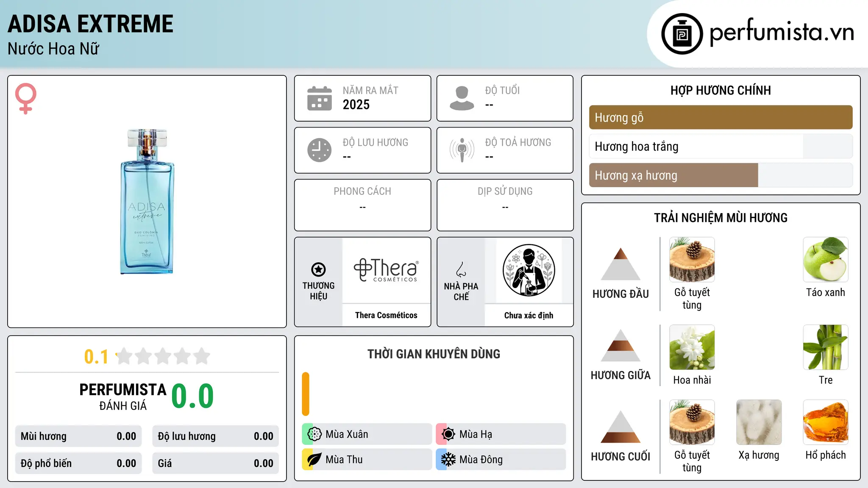Click the sillage icon beside Độ toả hương
Viewport: 868px width, 488px height.
462,150
